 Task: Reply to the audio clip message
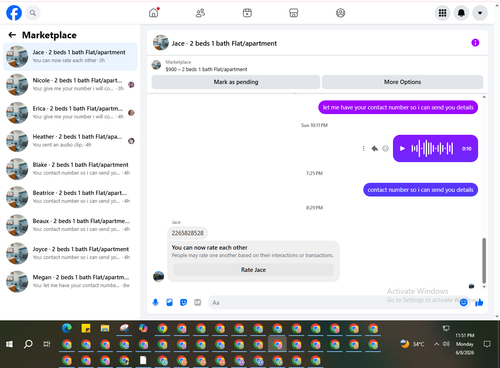[x=375, y=148]
